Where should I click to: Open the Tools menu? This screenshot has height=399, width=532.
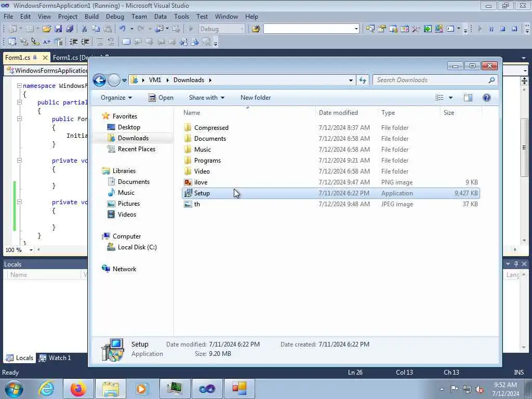[181, 17]
